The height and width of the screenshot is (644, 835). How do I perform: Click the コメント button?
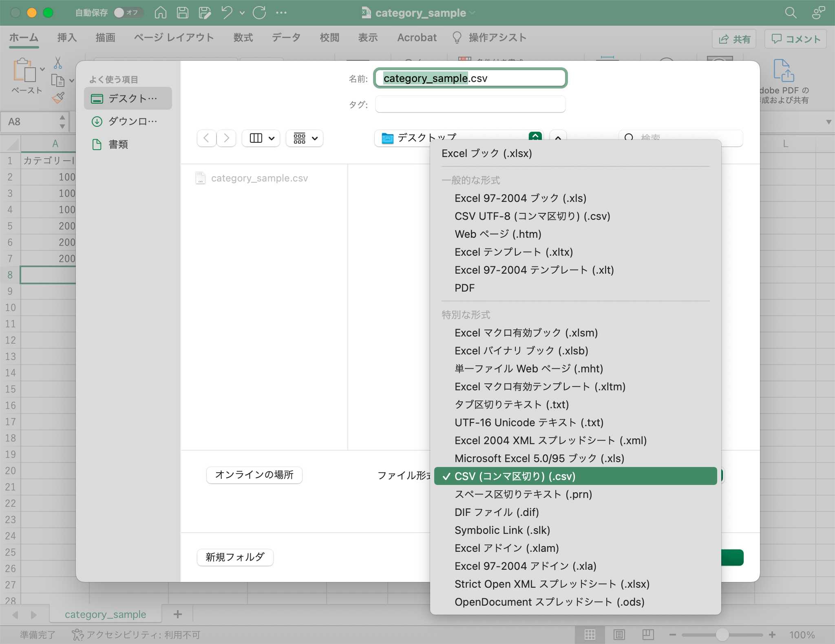[795, 39]
